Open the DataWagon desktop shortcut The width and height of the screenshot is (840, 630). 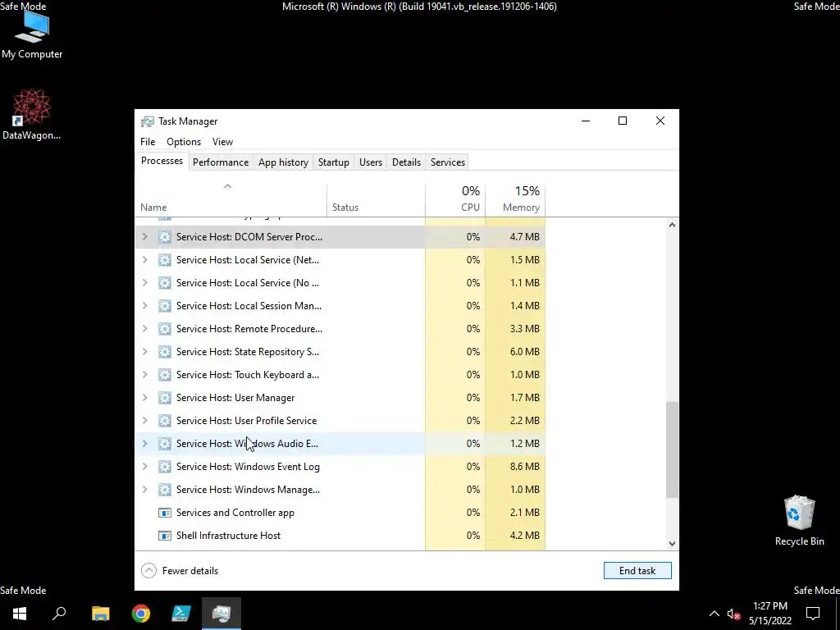[32, 114]
